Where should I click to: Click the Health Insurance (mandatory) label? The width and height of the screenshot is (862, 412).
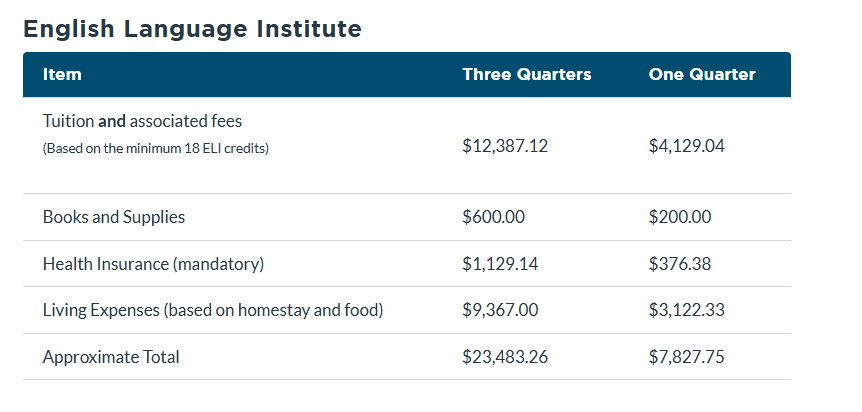(153, 264)
